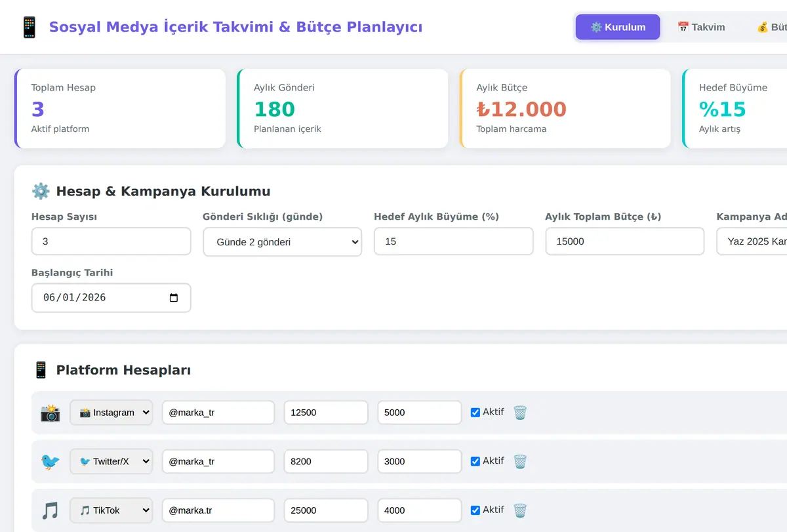787x532 pixels.
Task: Click the phone icon in the app header
Action: [x=29, y=28]
